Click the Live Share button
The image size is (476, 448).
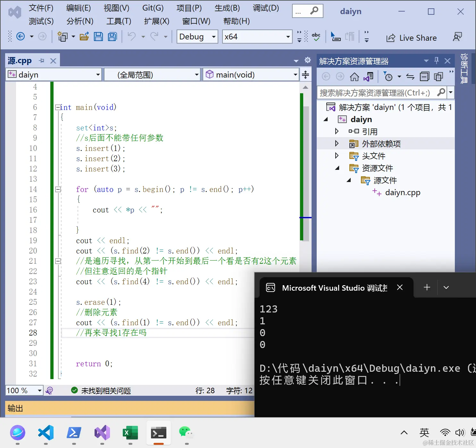tap(412, 38)
